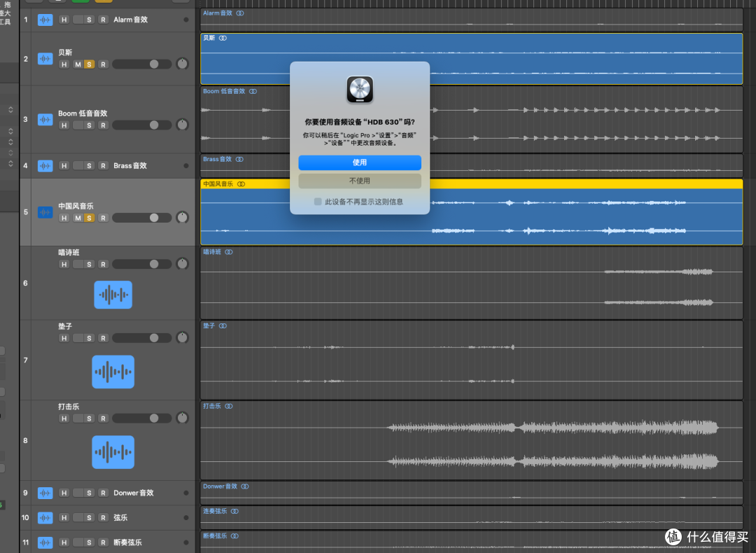Click the Boom 低音音效 track audio icon
Viewport: 756px width, 553px height.
tap(45, 120)
